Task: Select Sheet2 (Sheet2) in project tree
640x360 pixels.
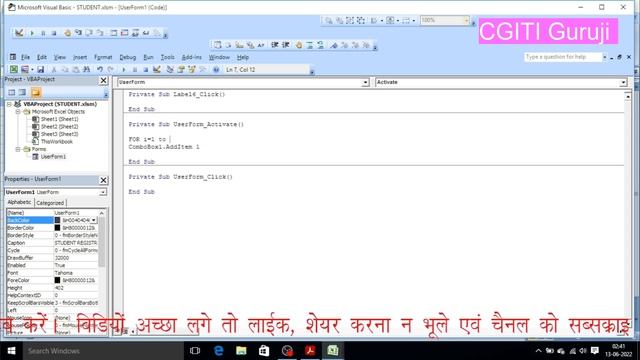Action: (x=60, y=127)
